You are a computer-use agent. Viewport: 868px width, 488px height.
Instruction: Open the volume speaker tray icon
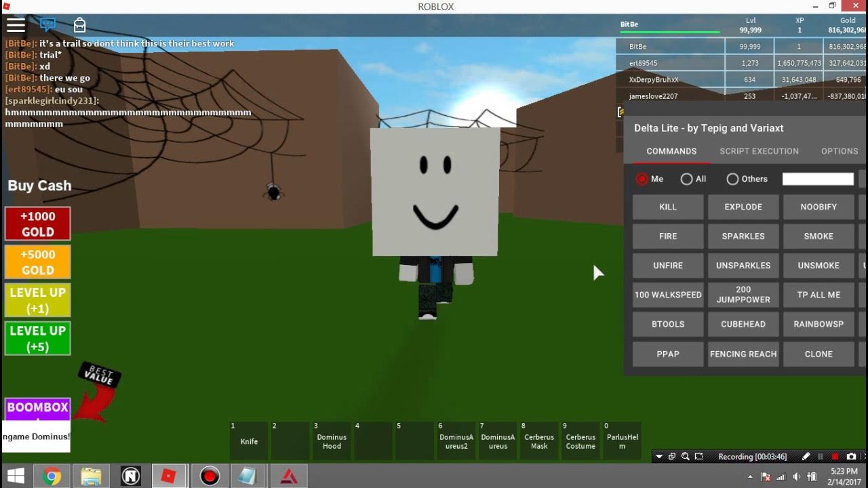(796, 476)
